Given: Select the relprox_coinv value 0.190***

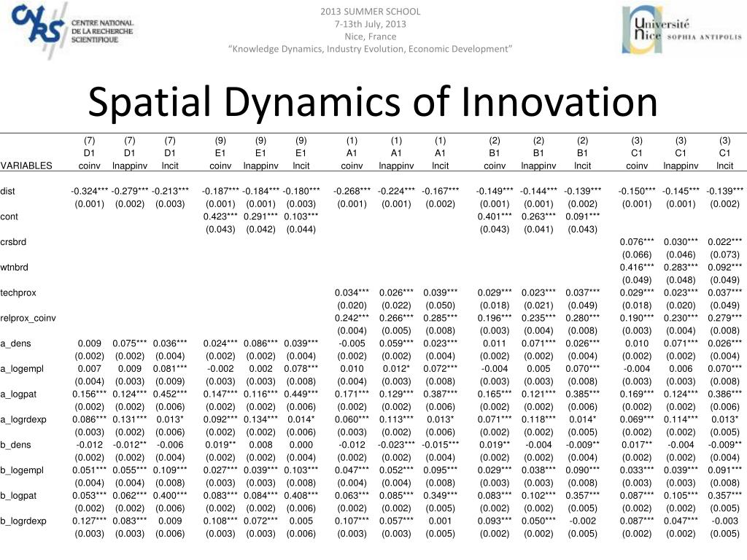Looking at the screenshot, I should click(x=637, y=318).
